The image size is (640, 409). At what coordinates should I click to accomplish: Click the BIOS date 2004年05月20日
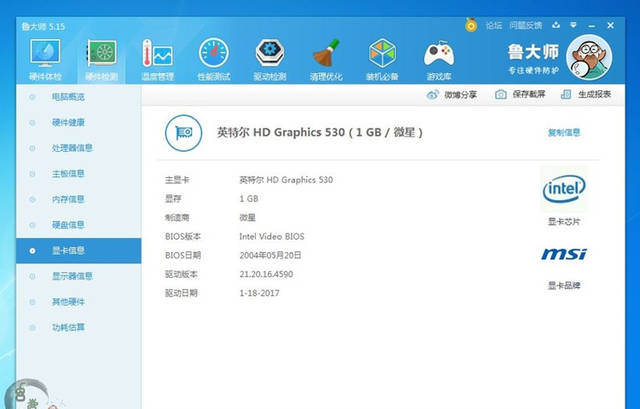(270, 255)
